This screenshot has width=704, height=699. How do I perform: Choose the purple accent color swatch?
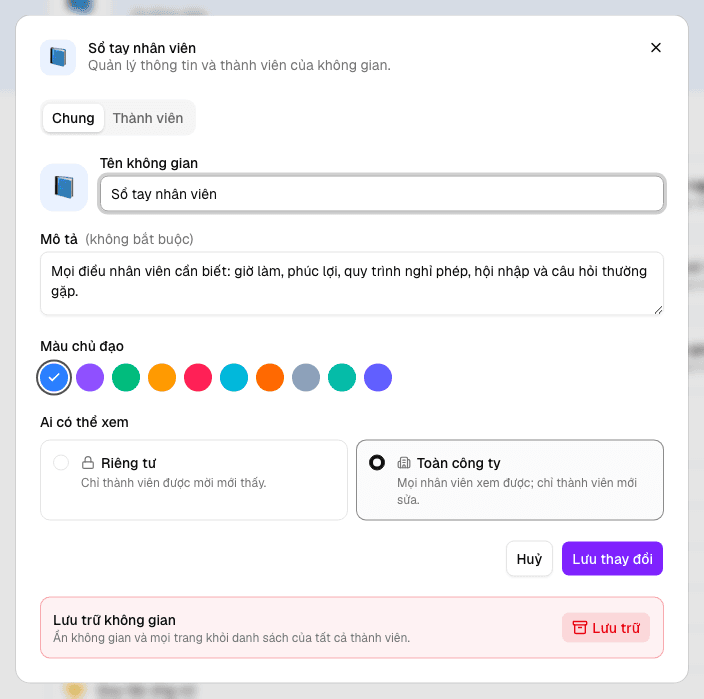pyautogui.click(x=90, y=378)
